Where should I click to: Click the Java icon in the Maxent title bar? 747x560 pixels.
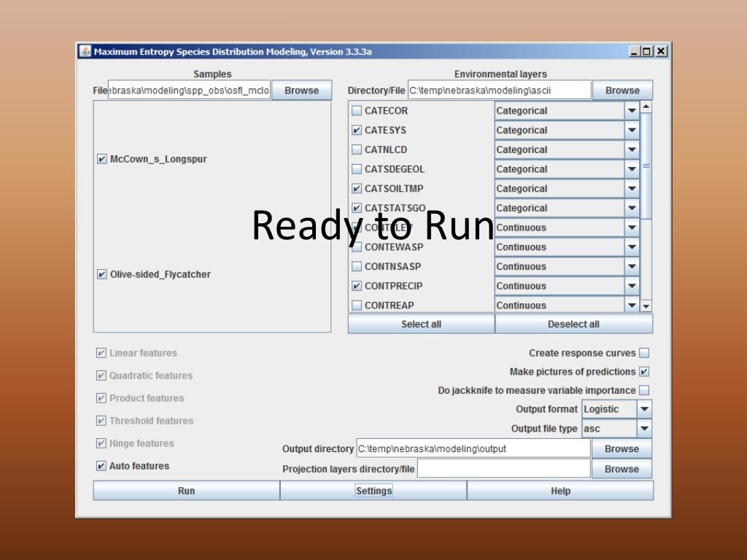pyautogui.click(x=85, y=51)
